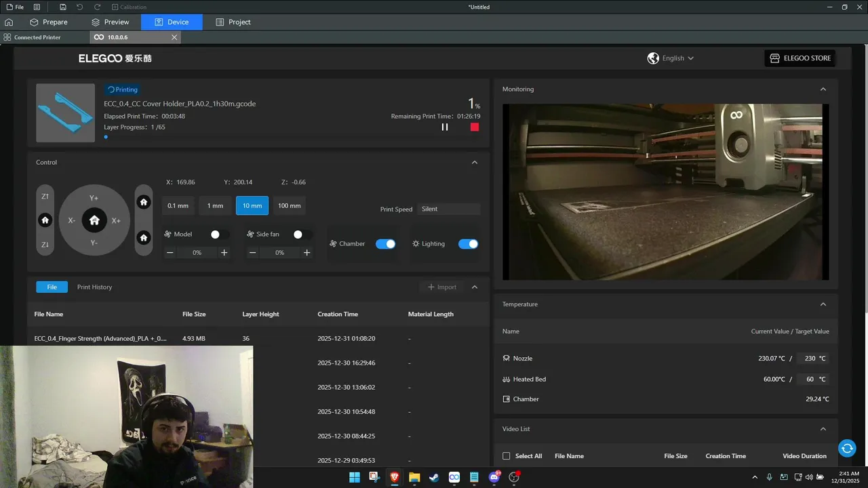Click the Heated Bed target temperature field
Screen dimensions: 868x488
(x=812, y=380)
